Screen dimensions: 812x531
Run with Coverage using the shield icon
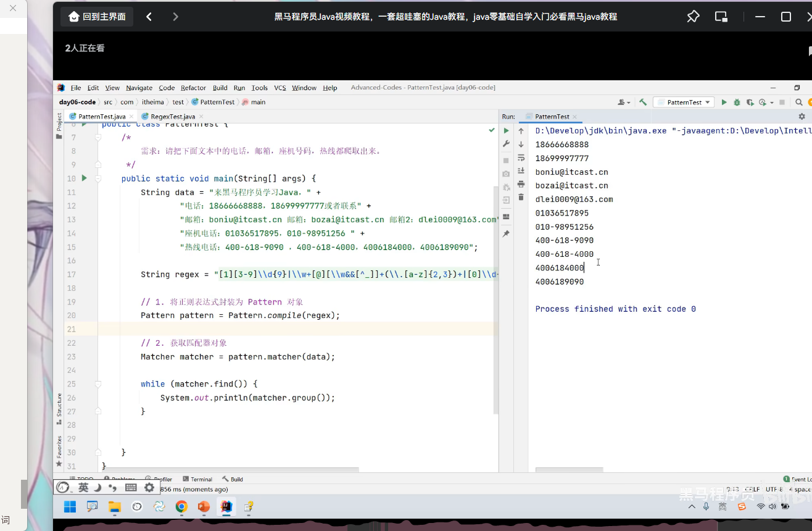(750, 102)
